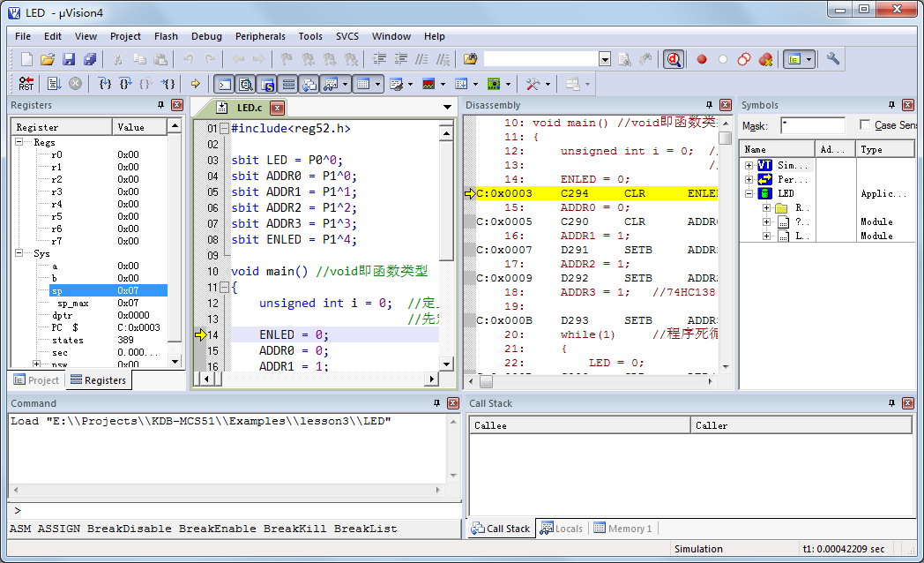924x563 pixels.
Task: Open the Peripherals menu
Action: click(x=260, y=36)
